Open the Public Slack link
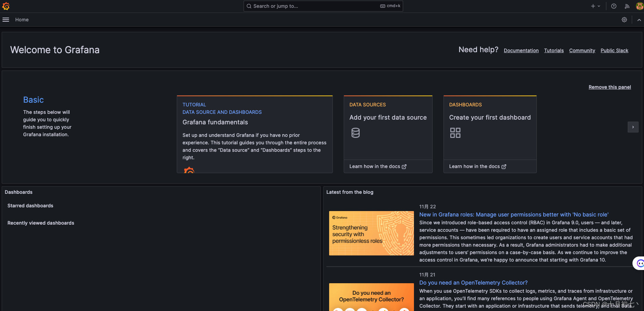 pyautogui.click(x=614, y=50)
